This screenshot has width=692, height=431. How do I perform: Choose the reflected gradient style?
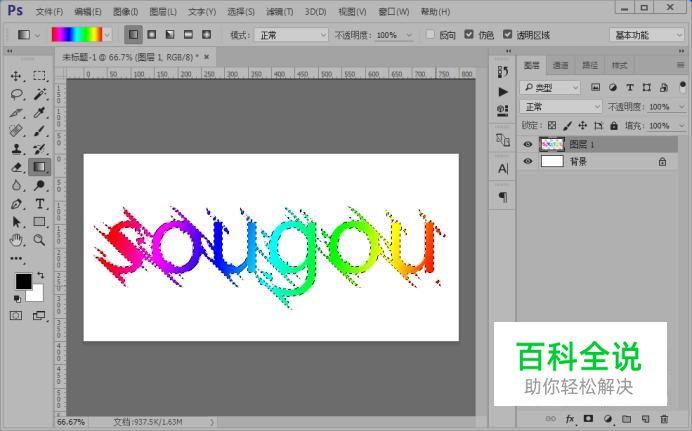point(188,34)
